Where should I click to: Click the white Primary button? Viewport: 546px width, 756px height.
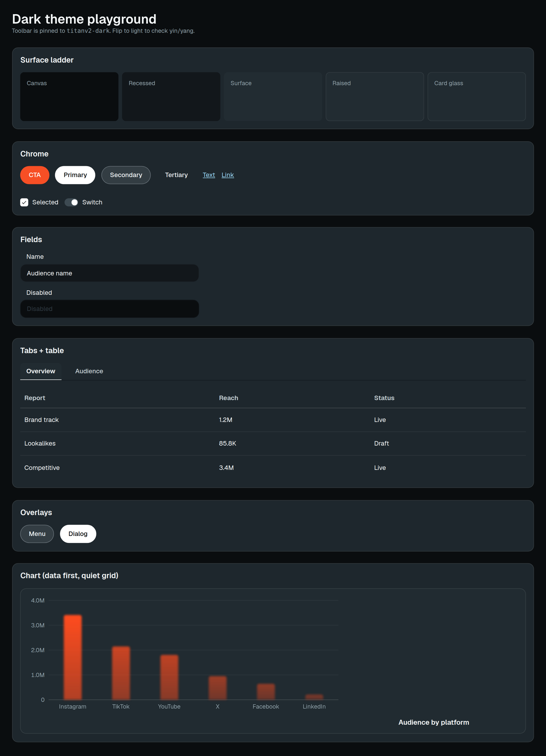pos(75,175)
